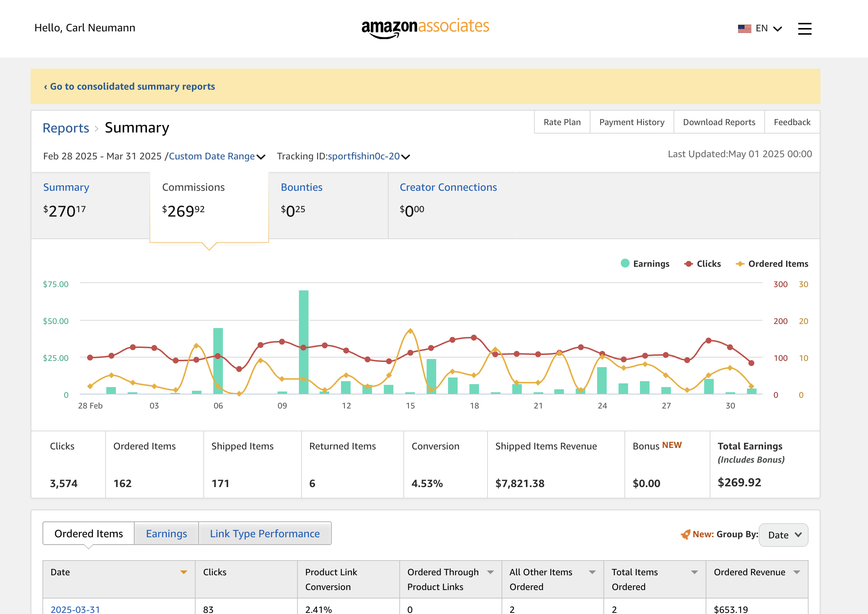Viewport: 868px width, 614px height.
Task: Click the earnings bar on March 06
Action: pos(218,361)
